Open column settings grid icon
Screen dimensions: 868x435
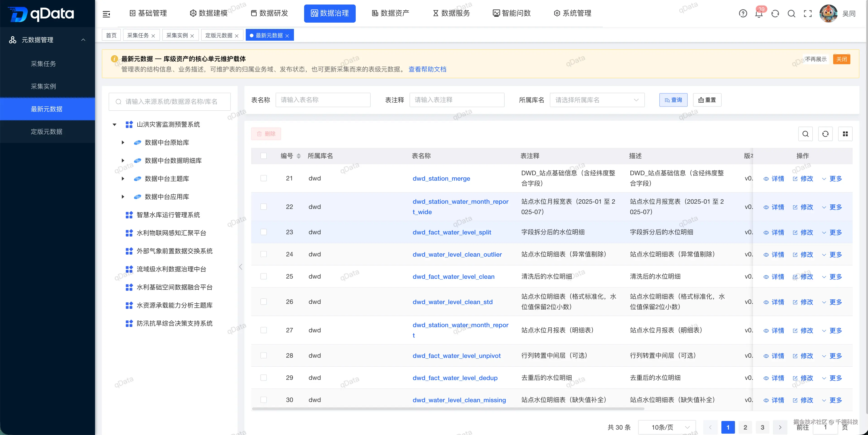point(845,134)
